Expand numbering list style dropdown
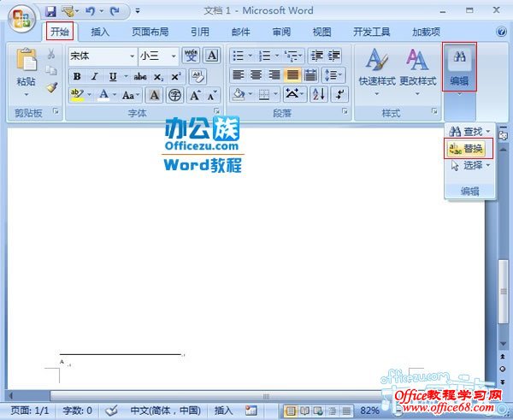The height and width of the screenshot is (420, 513). pos(277,56)
